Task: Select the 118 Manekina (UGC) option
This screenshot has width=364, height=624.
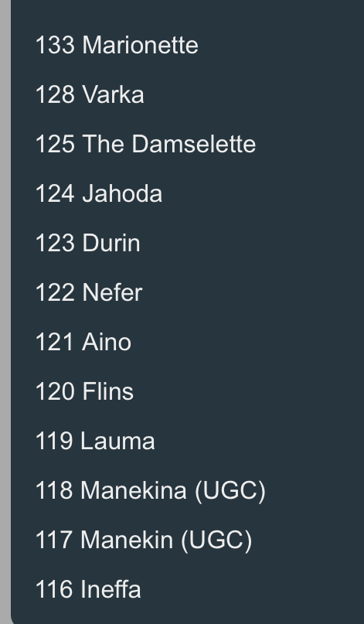Action: pyautogui.click(x=188, y=490)
